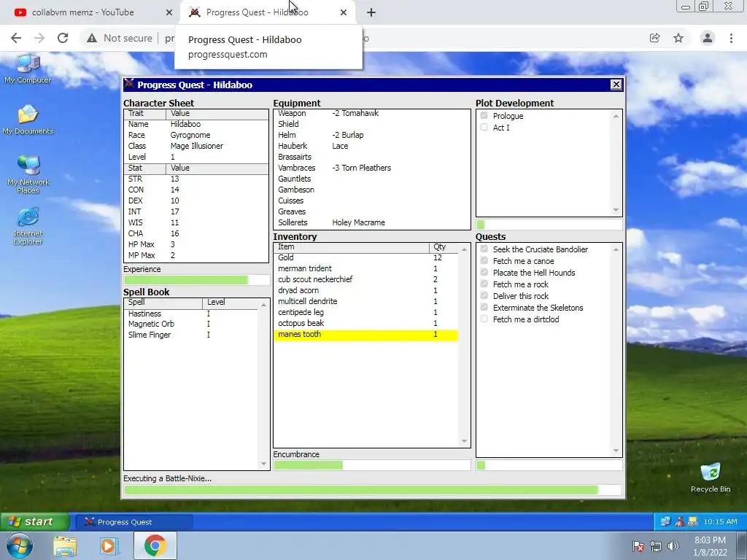Bookmark this page with star

coord(678,38)
